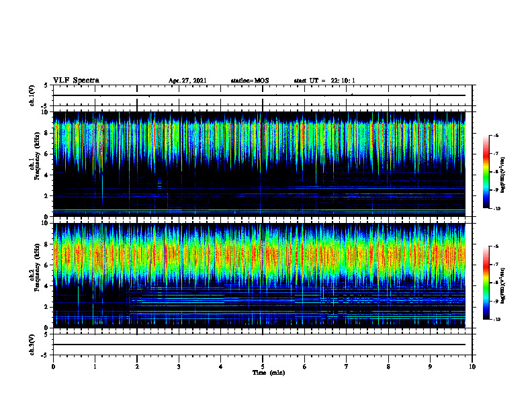Click the "-6" tick on the ch.1 color scale
Screen dimensions: 532x411
coord(496,135)
